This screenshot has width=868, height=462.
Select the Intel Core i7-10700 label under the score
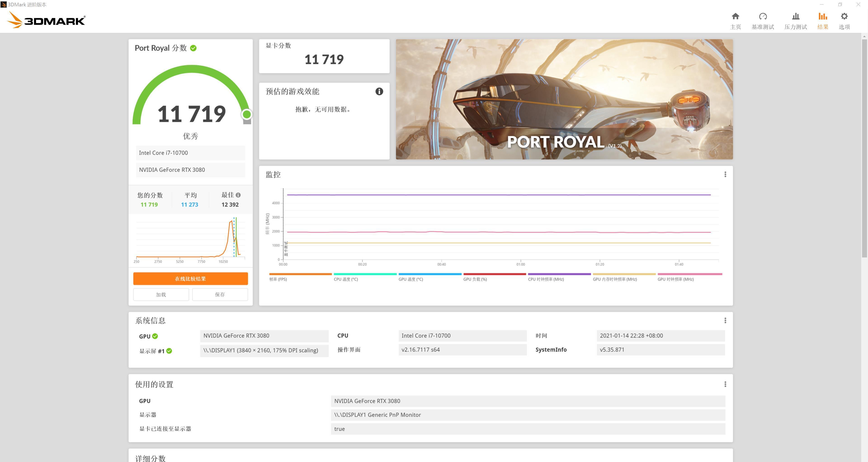(x=190, y=153)
